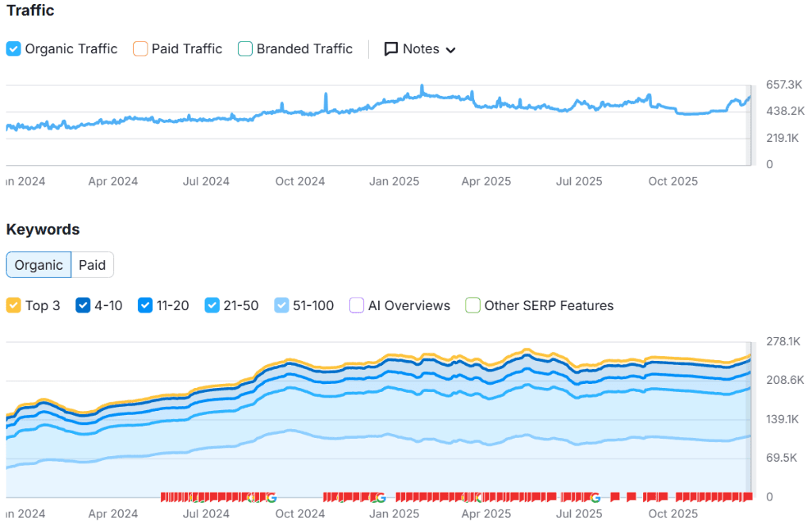Click the Google update icon near Jan 2025
812x522 pixels.
click(x=380, y=498)
